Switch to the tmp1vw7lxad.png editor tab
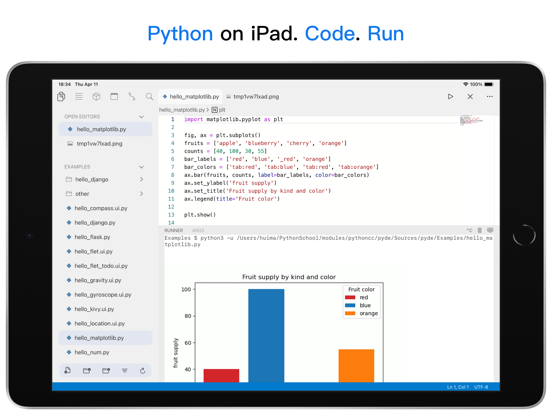 (252, 96)
